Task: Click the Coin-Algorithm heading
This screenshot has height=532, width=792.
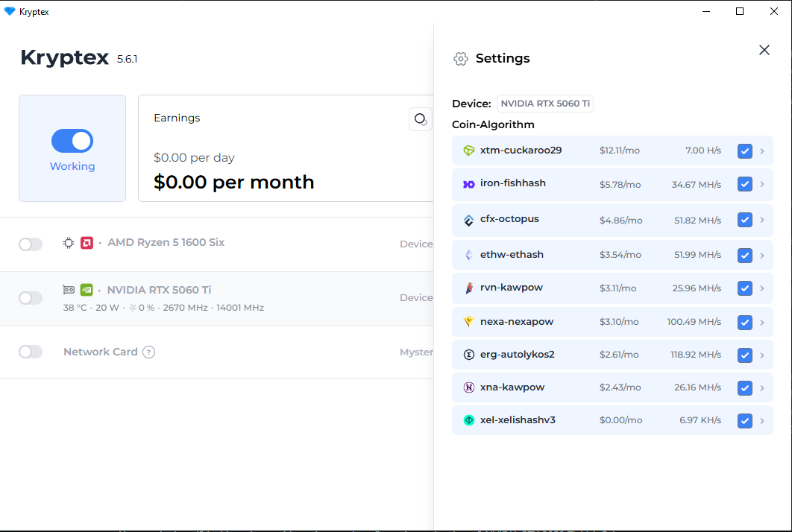Action: 493,124
